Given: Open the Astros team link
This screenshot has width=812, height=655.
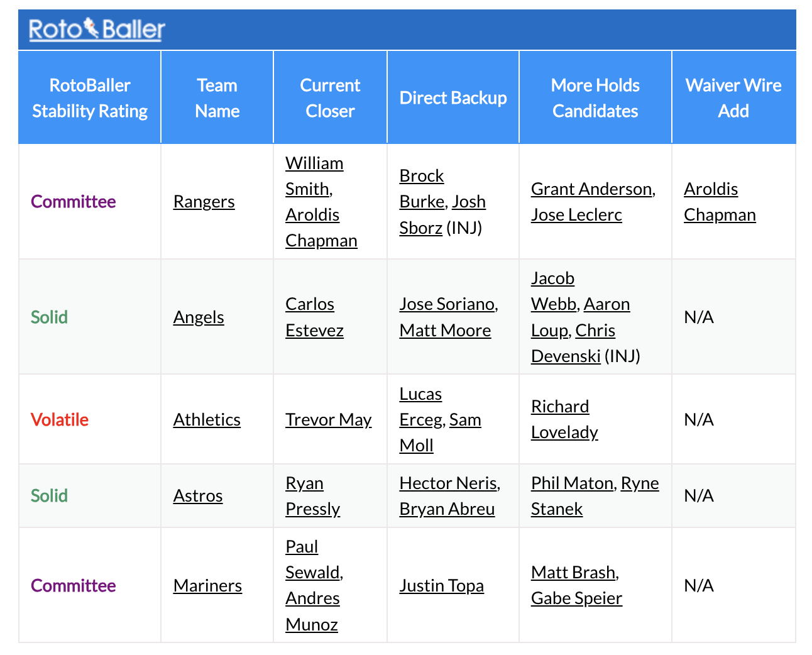Looking at the screenshot, I should point(198,496).
